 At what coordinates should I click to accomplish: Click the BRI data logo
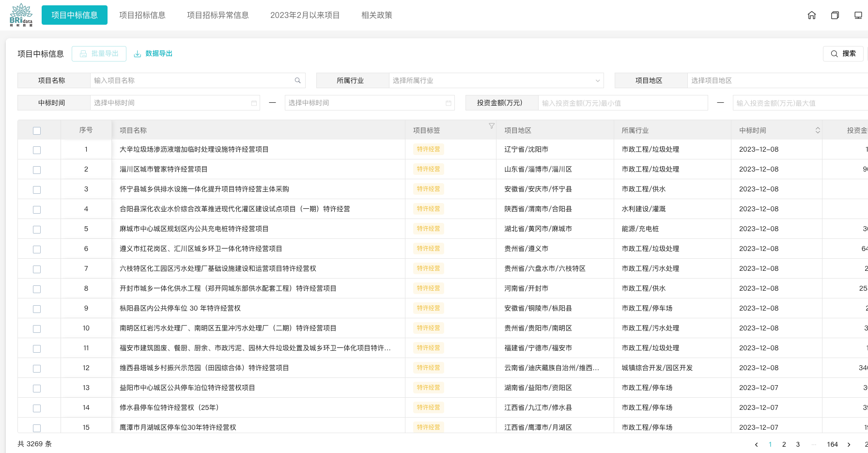pos(21,15)
